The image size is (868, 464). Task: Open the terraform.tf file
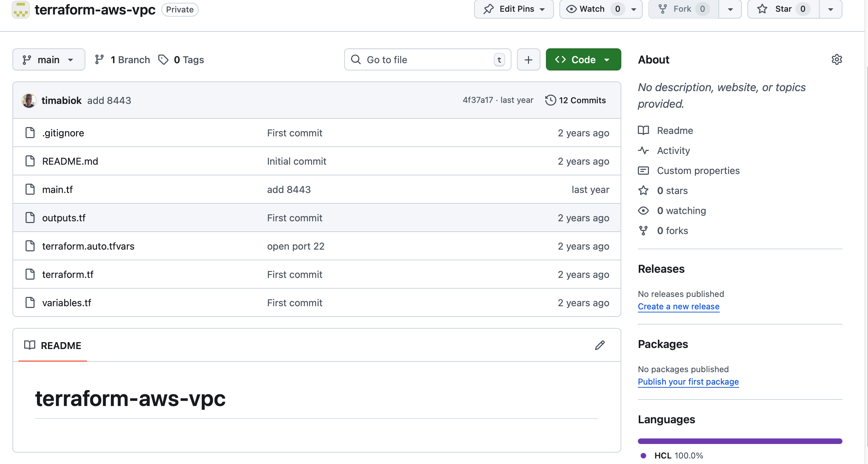[68, 274]
